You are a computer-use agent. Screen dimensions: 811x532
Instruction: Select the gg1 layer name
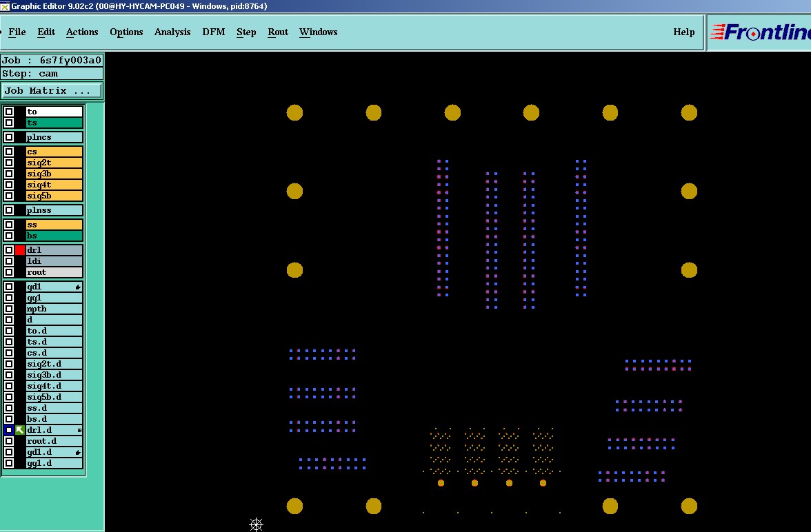tap(54, 298)
